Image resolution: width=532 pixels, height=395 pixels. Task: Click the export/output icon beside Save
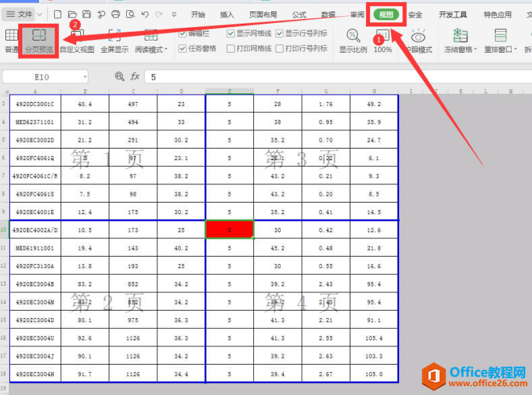[x=101, y=14]
